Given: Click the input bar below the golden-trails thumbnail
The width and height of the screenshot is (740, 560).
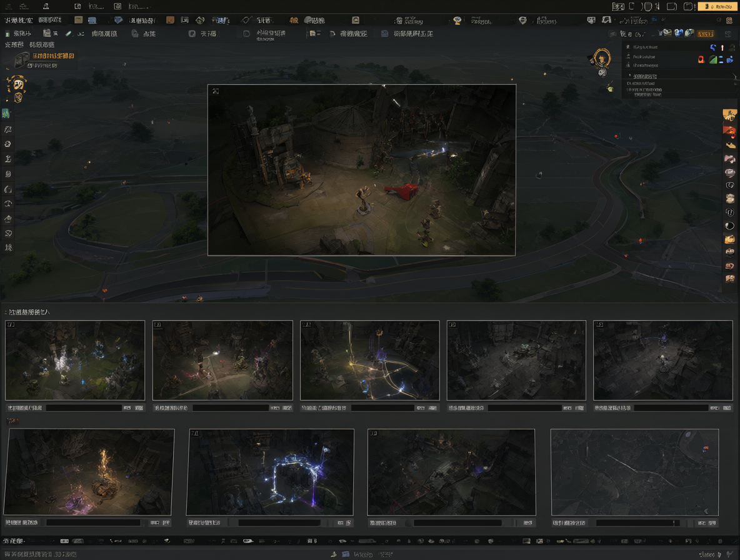Looking at the screenshot, I should click(382, 407).
